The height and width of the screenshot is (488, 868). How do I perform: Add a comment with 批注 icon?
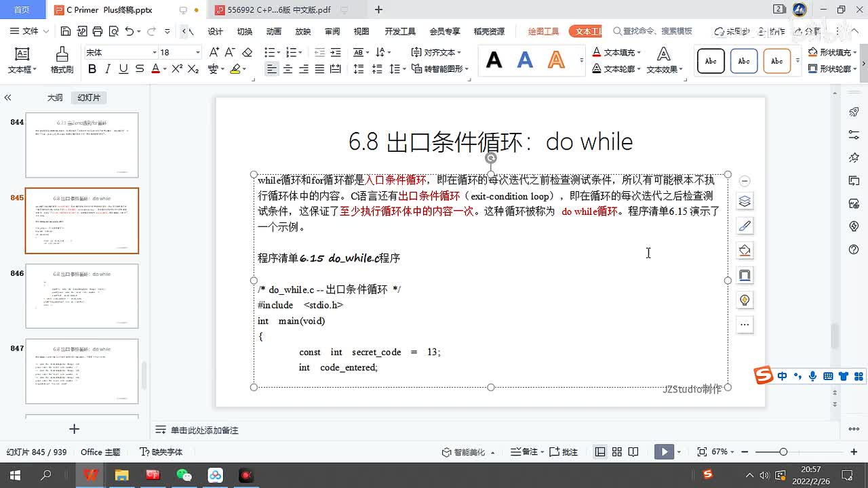[x=564, y=452]
